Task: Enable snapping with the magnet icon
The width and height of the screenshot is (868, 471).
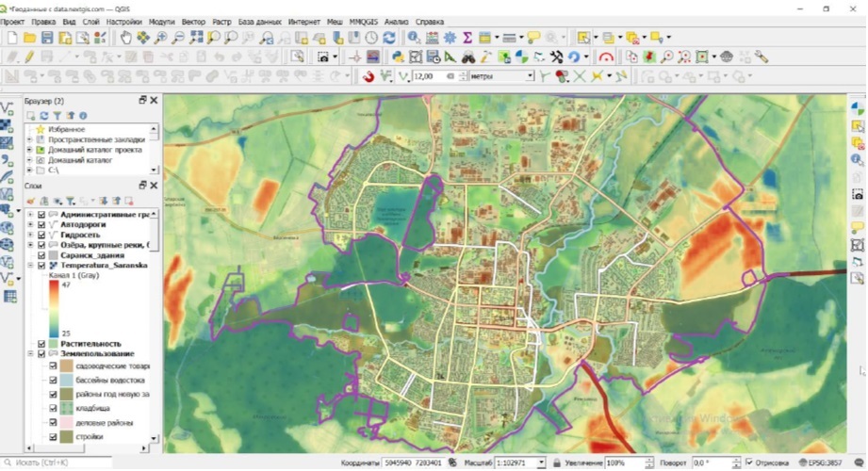Action: pos(369,76)
